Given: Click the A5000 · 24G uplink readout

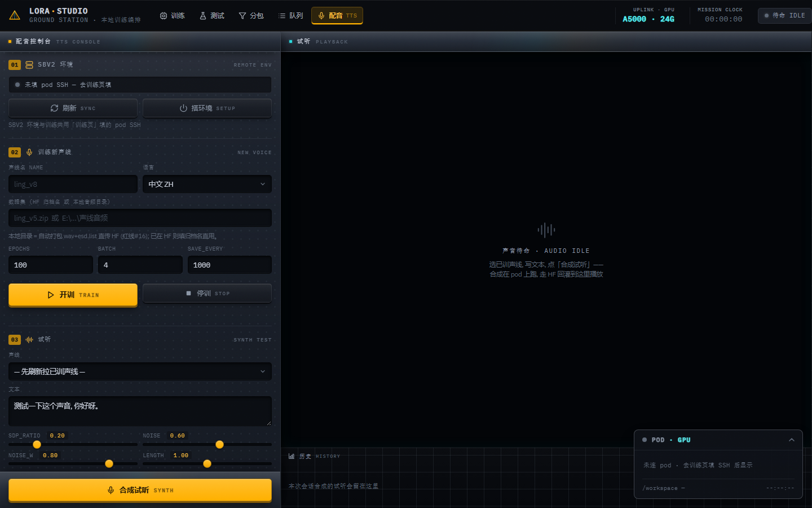Looking at the screenshot, I should [x=648, y=19].
